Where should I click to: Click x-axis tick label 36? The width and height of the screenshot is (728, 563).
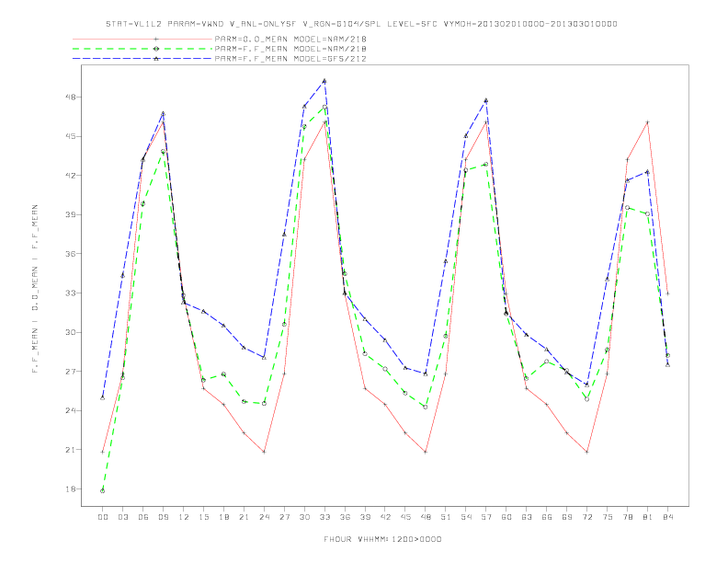pyautogui.click(x=345, y=517)
